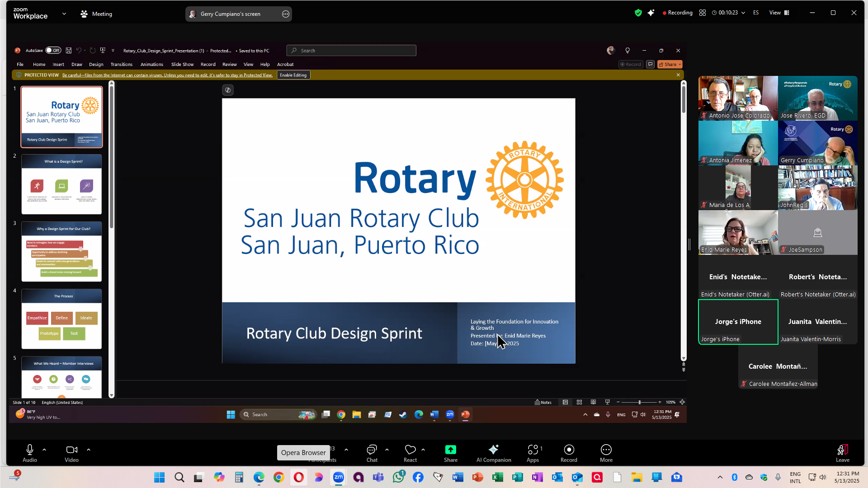
Task: Expand the video options arrow
Action: [89, 450]
